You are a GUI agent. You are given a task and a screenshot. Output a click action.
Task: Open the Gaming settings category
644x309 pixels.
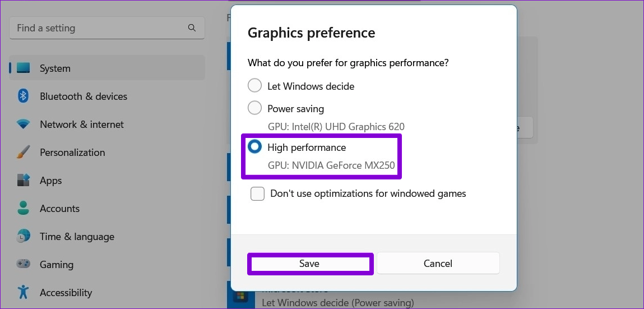[107, 264]
